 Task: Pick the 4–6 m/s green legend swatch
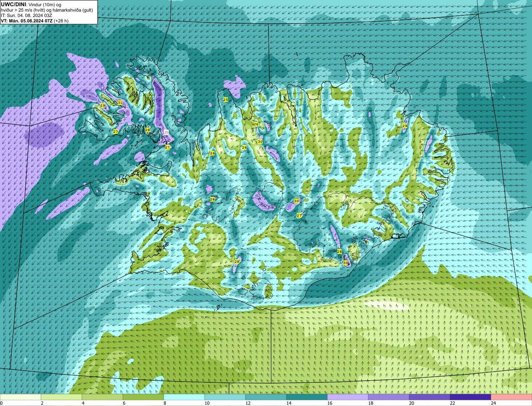(103, 397)
